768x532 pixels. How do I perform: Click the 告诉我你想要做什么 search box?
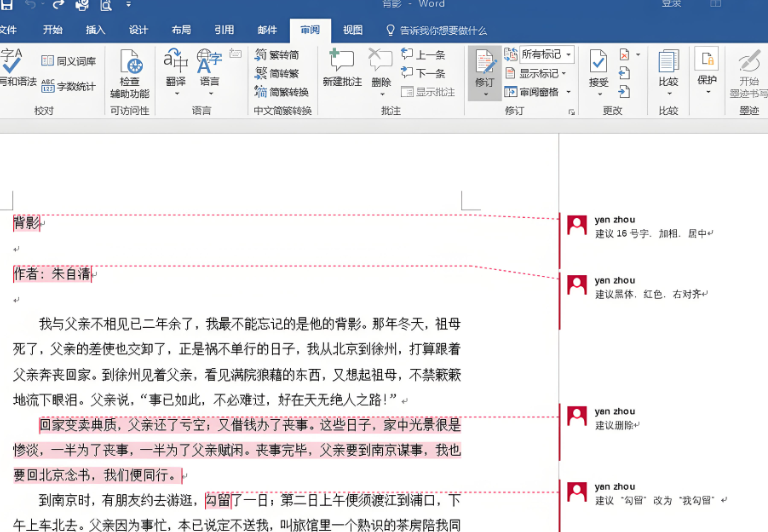(x=437, y=30)
